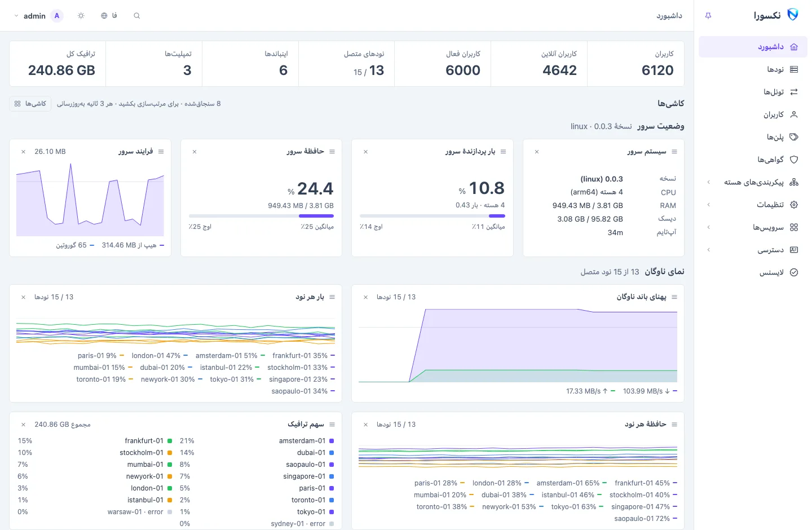Open the admin account dropdown
This screenshot has height=530, width=812.
37,16
